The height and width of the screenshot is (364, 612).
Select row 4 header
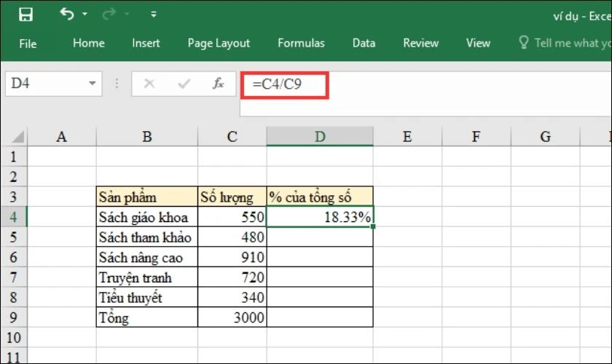pyautogui.click(x=14, y=216)
